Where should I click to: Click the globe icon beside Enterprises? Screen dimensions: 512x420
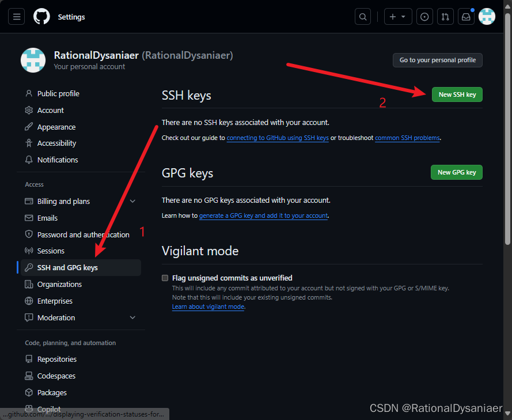29,301
